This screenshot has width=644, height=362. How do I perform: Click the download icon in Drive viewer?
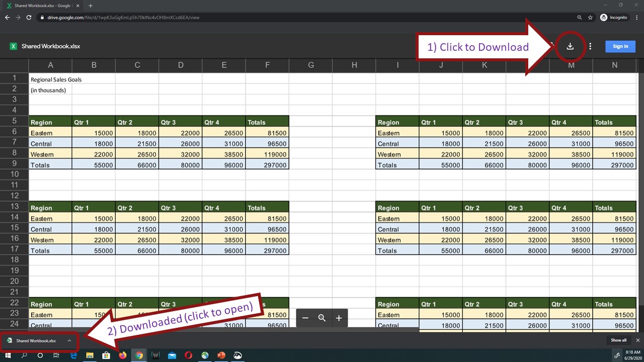pos(570,46)
